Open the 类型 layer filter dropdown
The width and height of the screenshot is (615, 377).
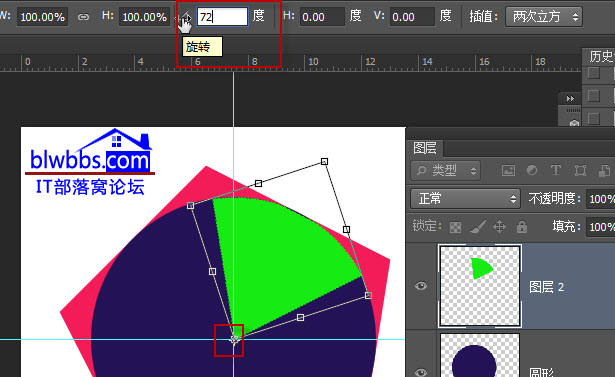click(x=446, y=170)
